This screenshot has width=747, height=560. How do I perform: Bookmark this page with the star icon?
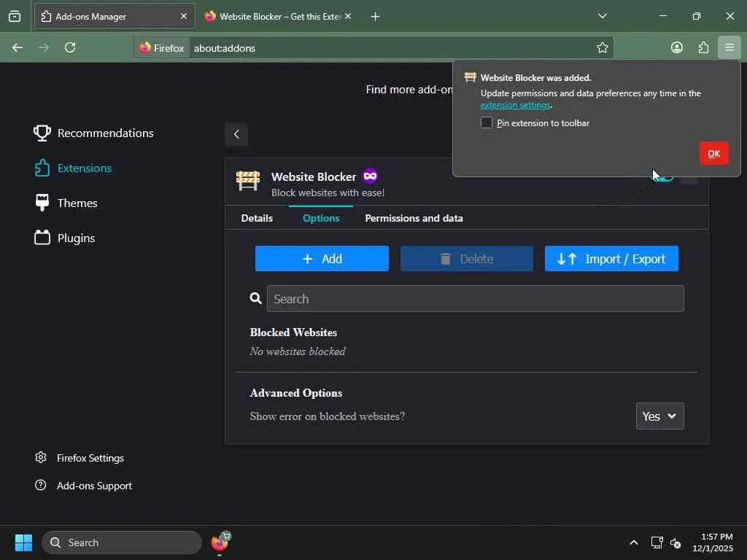point(602,47)
